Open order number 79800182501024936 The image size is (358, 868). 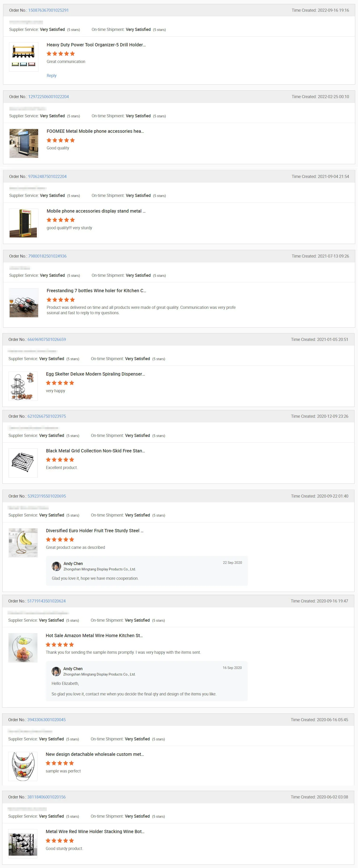coord(47,256)
